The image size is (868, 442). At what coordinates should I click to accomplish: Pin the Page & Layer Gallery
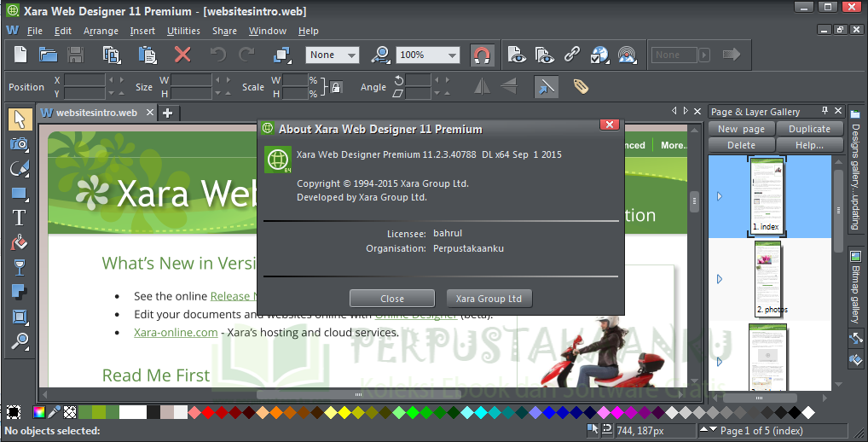[x=825, y=111]
